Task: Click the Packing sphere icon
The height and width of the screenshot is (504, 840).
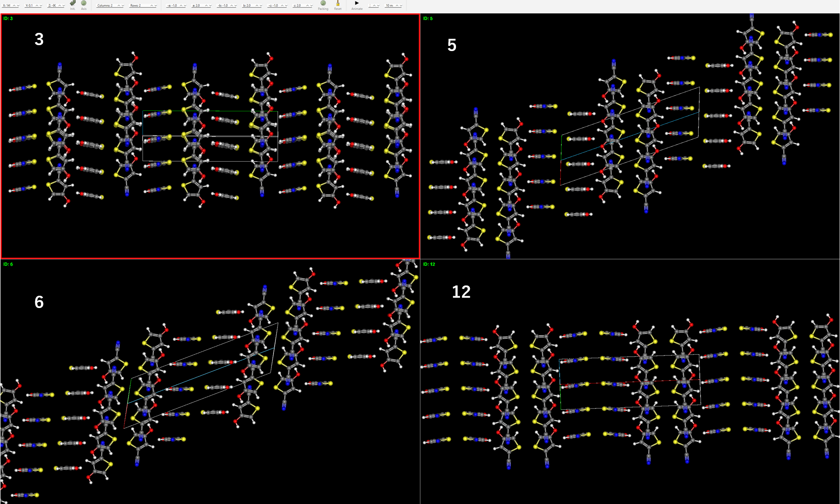Action: [x=323, y=4]
